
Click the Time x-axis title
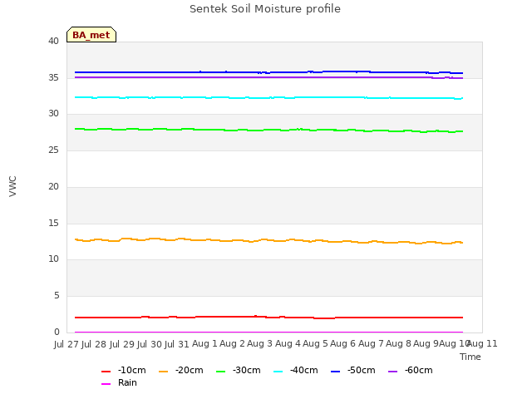coord(470,357)
